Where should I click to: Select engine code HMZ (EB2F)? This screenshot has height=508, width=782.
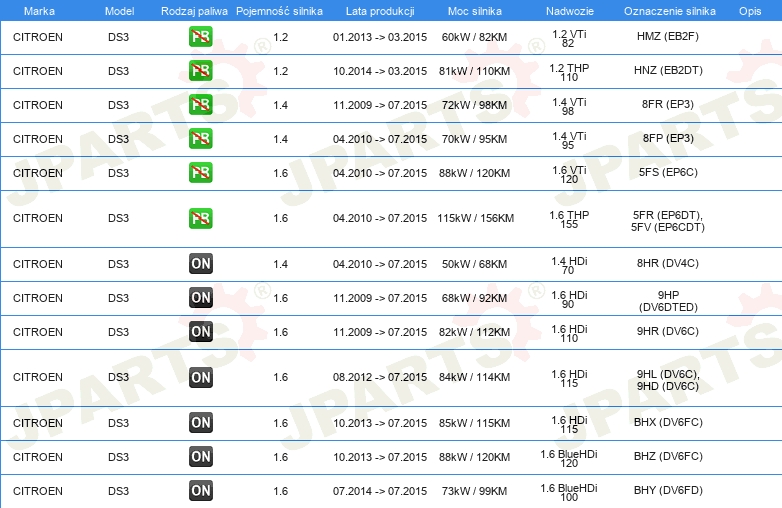click(x=668, y=36)
